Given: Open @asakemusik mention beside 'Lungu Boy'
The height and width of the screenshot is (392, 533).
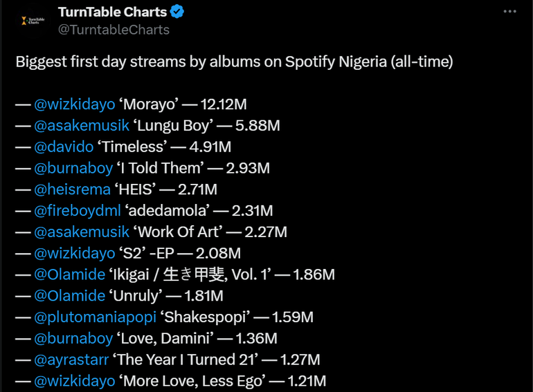Looking at the screenshot, I should click(x=81, y=126).
